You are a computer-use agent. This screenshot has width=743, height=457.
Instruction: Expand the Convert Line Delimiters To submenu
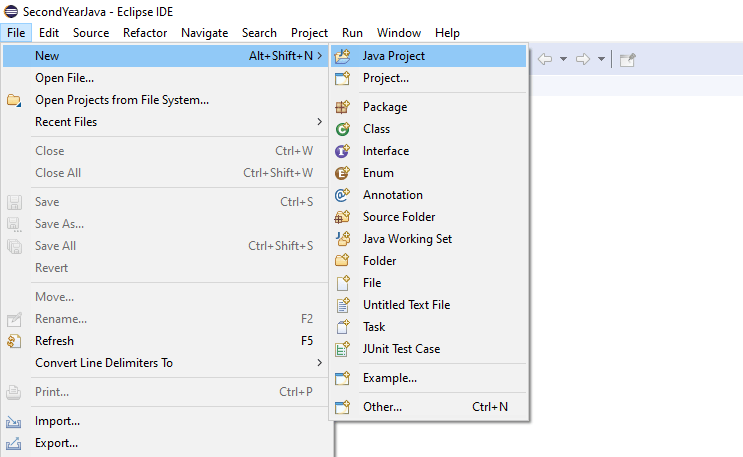(x=320, y=363)
